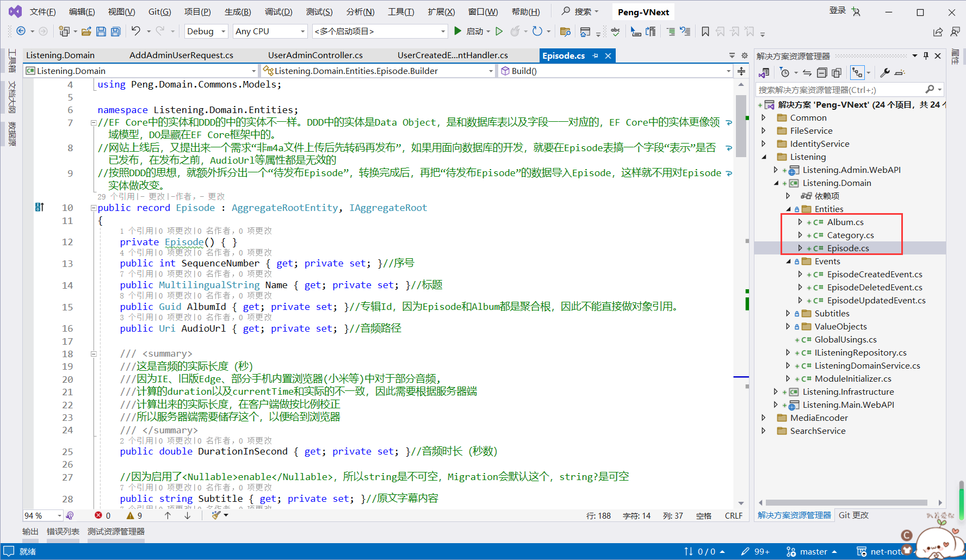Toggle pin on Episode.cs tab
The image size is (966, 560).
tap(596, 55)
